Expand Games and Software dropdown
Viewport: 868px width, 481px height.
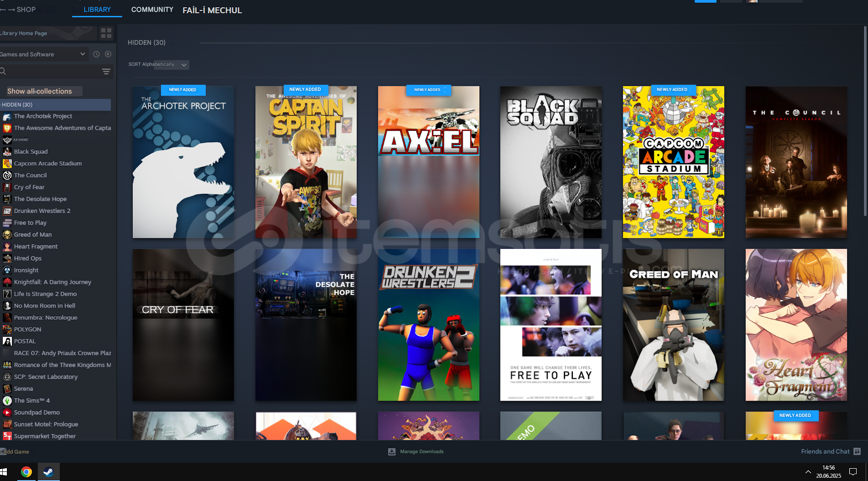click(43, 54)
